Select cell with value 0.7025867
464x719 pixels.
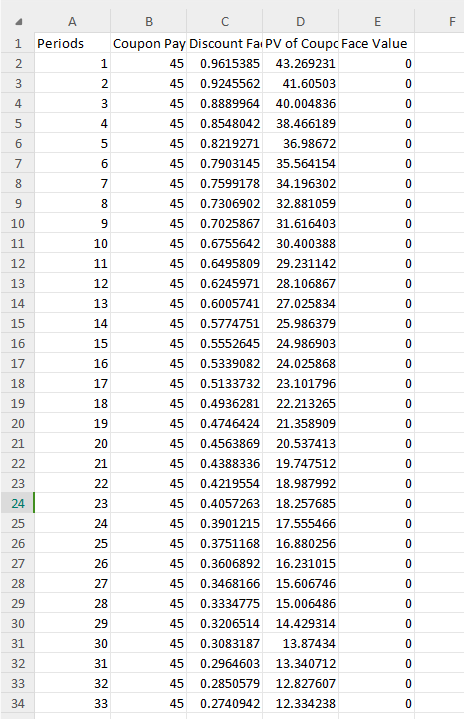coord(225,223)
